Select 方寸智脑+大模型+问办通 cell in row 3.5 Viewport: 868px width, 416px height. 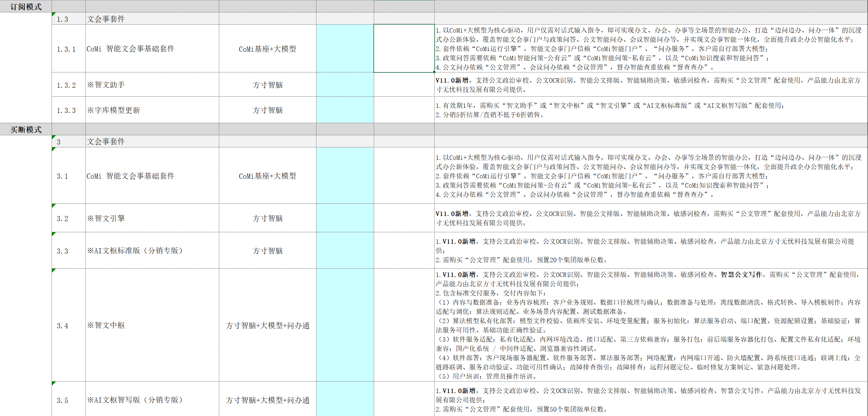point(268,399)
